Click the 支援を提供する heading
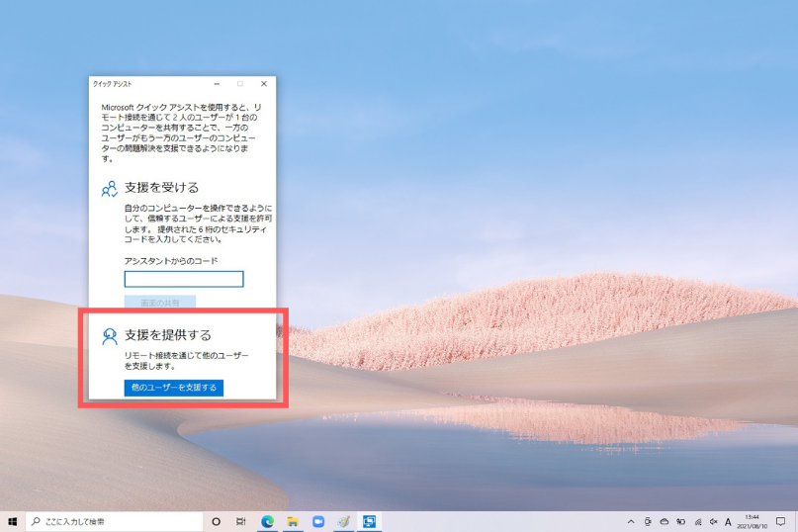This screenshot has height=532, width=798. (x=167, y=335)
